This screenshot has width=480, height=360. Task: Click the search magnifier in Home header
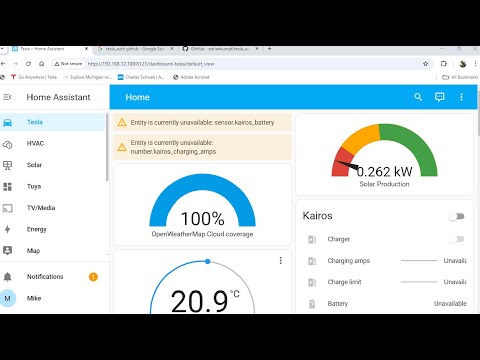[418, 97]
